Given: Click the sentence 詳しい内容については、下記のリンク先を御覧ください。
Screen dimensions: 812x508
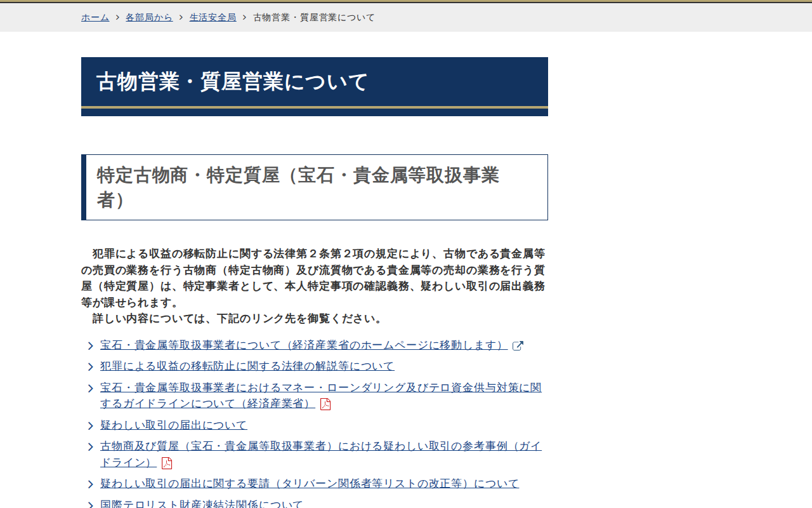Looking at the screenshot, I should tap(238, 319).
